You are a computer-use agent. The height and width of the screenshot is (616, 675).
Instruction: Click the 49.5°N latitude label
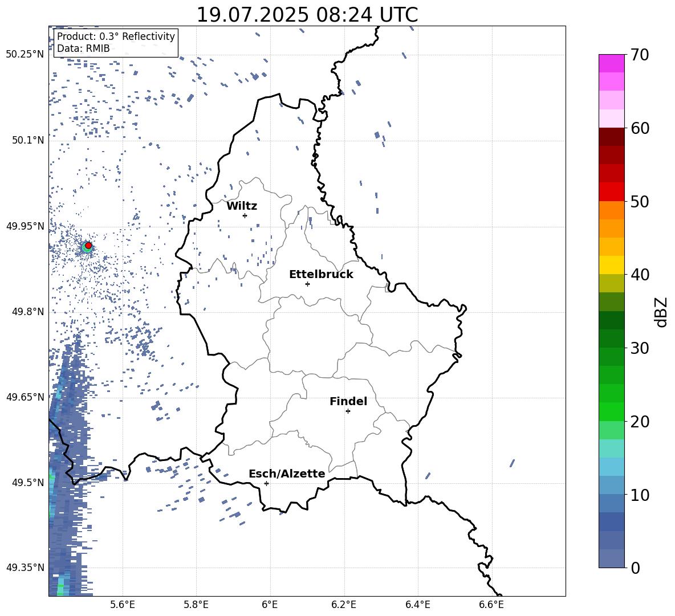tap(28, 482)
